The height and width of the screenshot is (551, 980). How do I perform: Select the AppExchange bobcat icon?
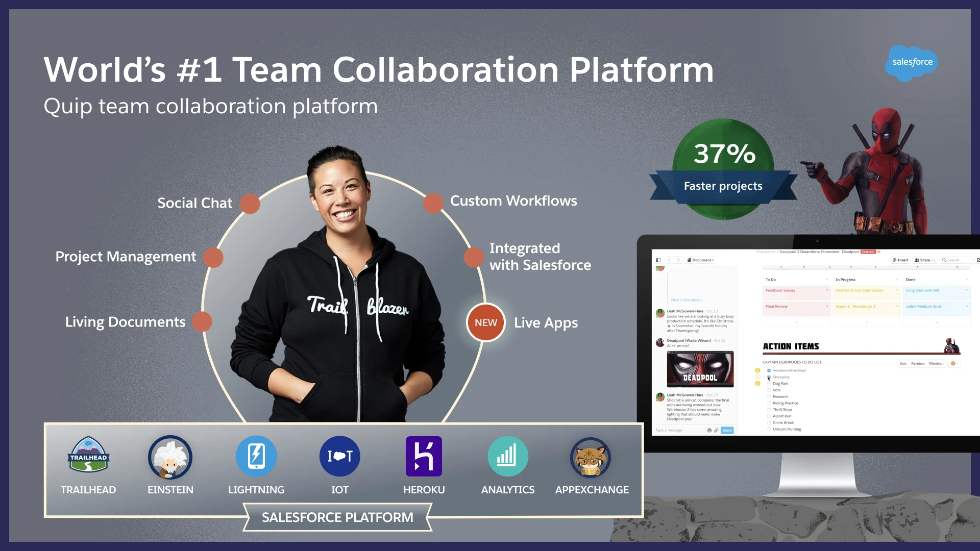pyautogui.click(x=591, y=457)
